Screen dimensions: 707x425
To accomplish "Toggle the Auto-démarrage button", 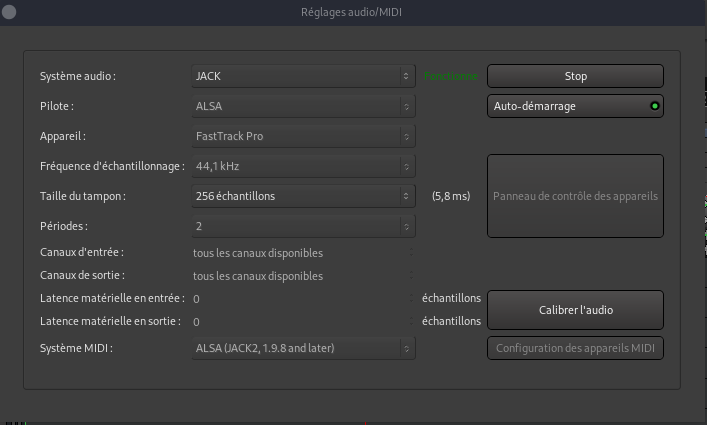I will click(565, 106).
